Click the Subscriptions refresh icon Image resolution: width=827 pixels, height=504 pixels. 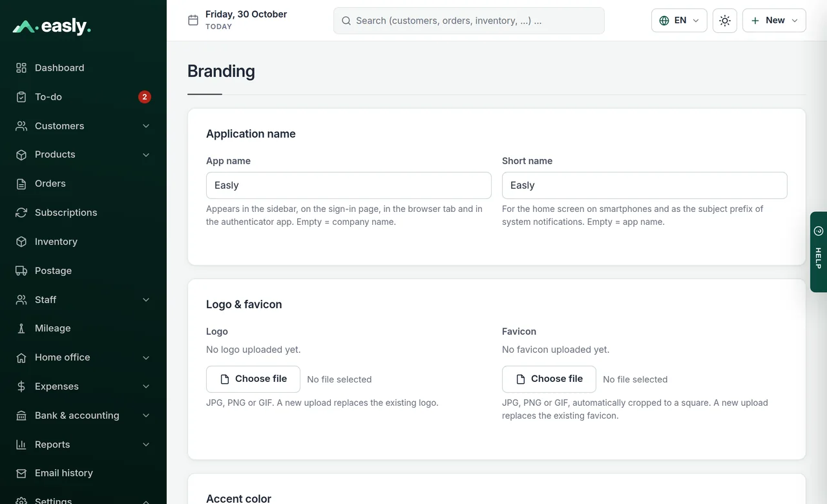tap(21, 213)
